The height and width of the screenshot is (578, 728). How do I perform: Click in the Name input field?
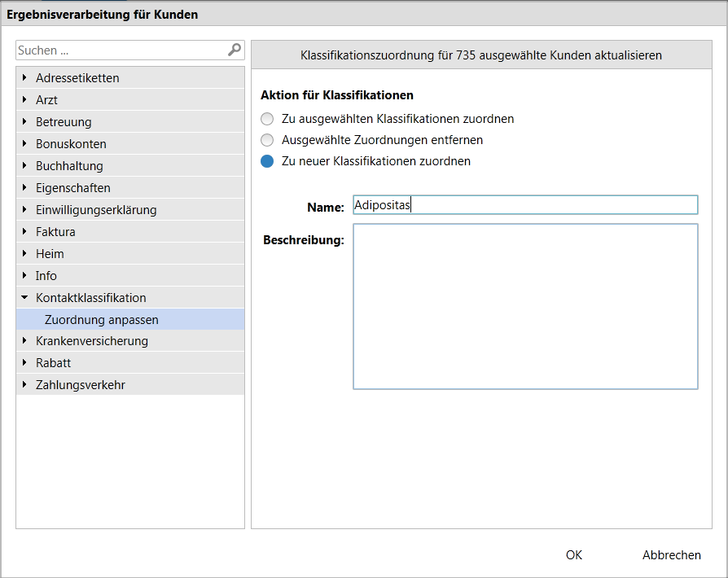pyautogui.click(x=525, y=205)
